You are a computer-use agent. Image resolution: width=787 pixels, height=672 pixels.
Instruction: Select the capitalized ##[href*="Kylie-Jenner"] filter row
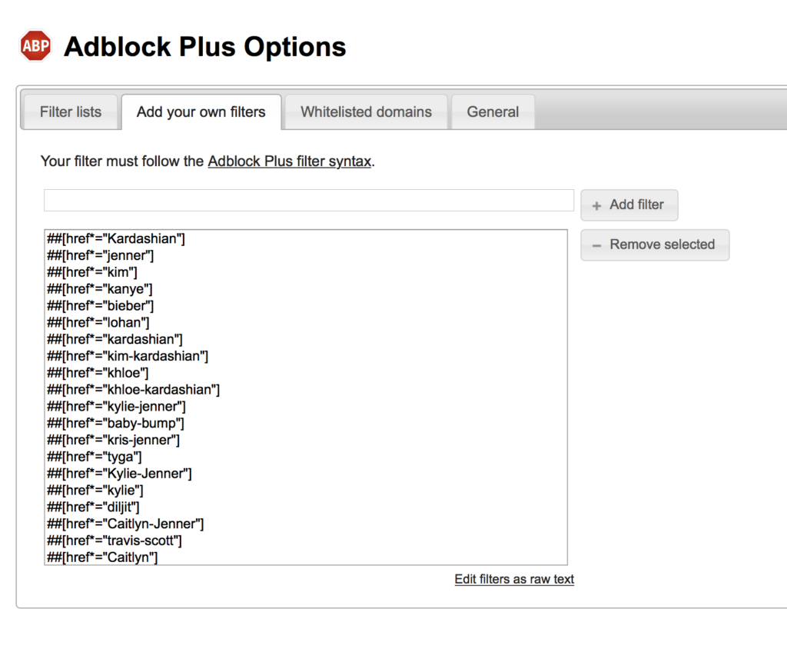click(306, 474)
